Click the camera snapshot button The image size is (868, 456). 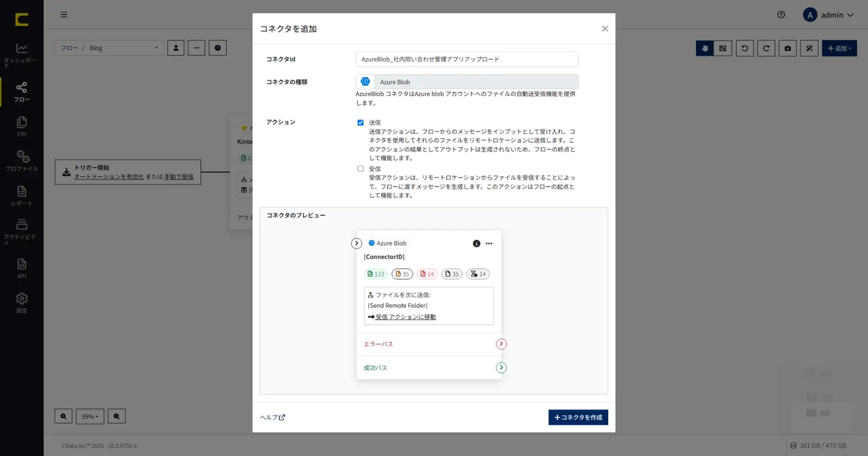tap(788, 48)
